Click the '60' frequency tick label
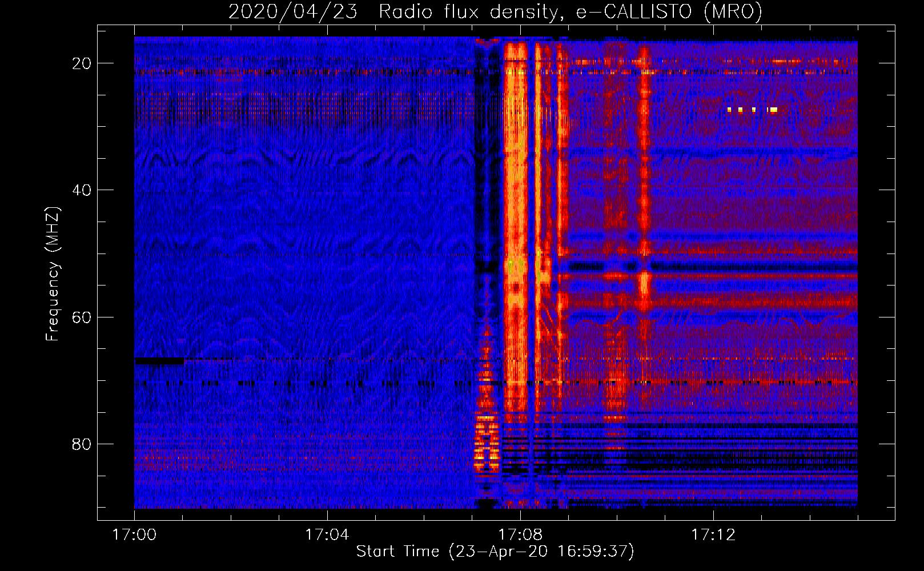 coord(82,317)
